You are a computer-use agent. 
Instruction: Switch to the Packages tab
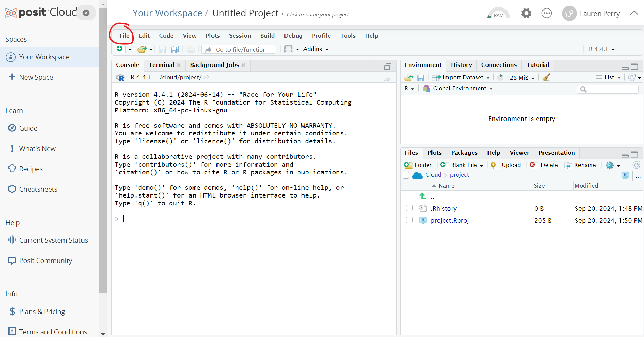click(464, 153)
